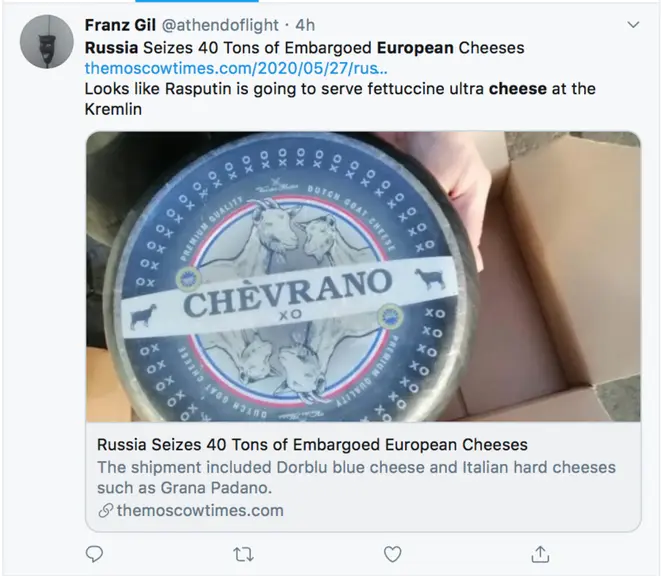Select the card description about Dorblu blue cheese

click(x=356, y=477)
